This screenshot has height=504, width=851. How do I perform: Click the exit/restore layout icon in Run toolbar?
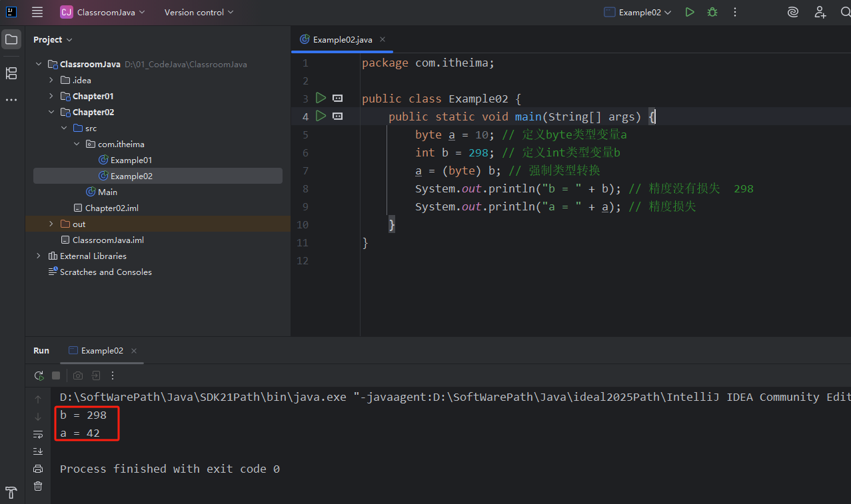point(96,376)
